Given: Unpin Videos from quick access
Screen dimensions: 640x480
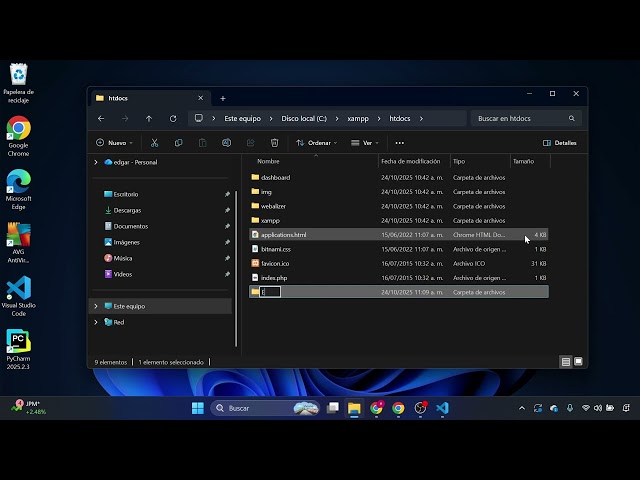Looking at the screenshot, I should click(227, 274).
